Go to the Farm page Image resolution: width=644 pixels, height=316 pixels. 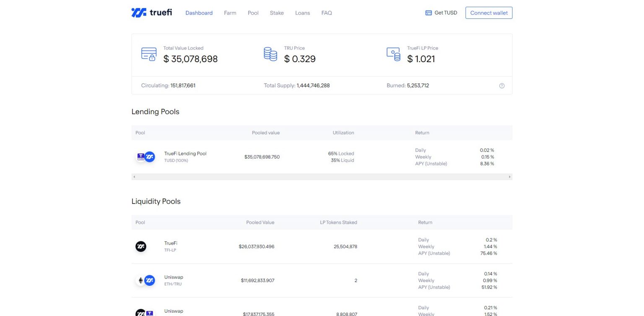[x=230, y=13]
